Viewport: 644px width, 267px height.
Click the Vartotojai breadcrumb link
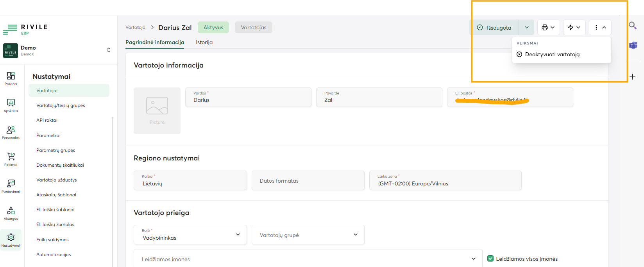point(136,27)
